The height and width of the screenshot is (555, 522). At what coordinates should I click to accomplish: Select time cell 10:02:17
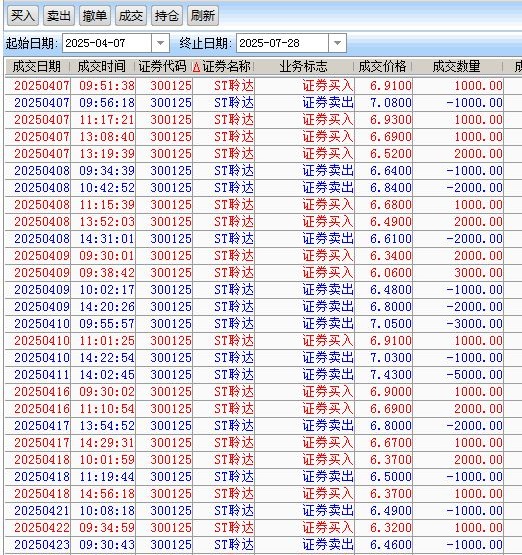(107, 290)
